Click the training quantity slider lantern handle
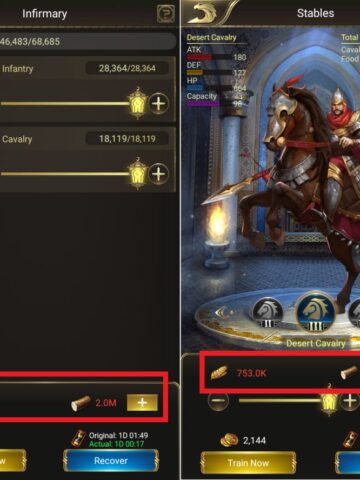 point(329,400)
